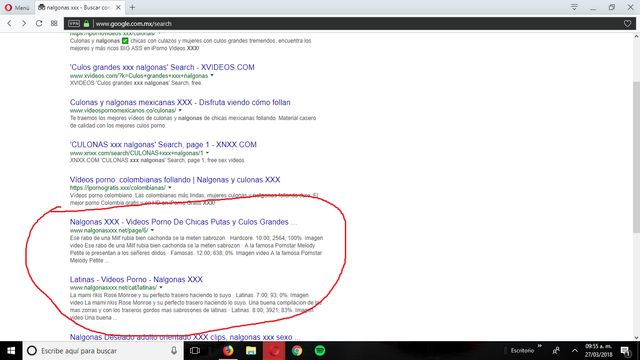Add page to bookmarks with heart icon

pyautogui.click(x=627, y=24)
